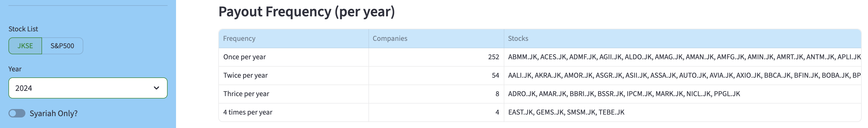Viewport: 868px width, 128px height.
Task: Sort table by Companies column header
Action: pyautogui.click(x=390, y=39)
